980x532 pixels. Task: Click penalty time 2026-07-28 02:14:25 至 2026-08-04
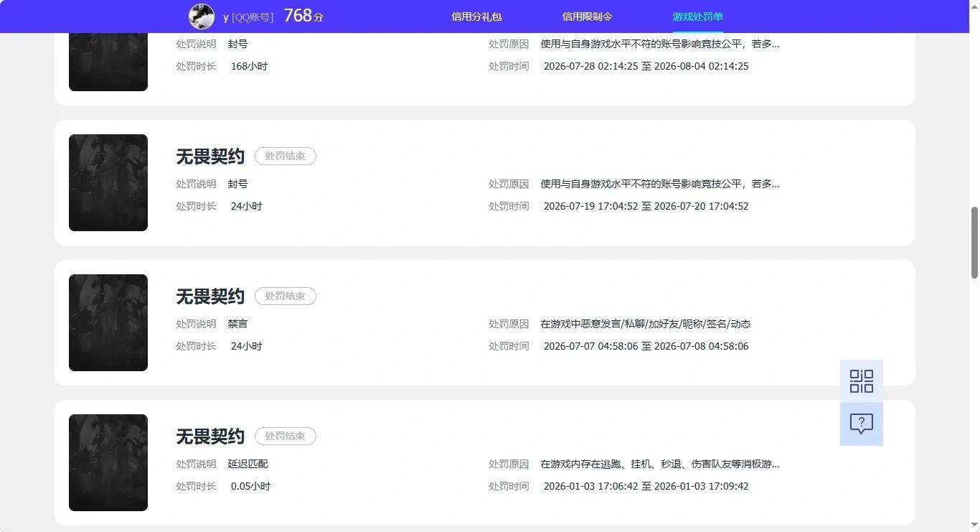click(x=646, y=66)
